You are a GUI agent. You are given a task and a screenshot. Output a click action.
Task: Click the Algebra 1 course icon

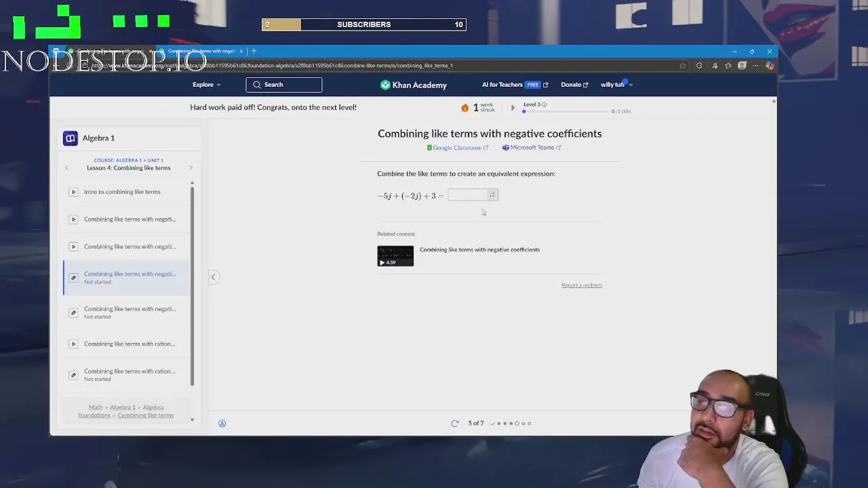pyautogui.click(x=71, y=138)
